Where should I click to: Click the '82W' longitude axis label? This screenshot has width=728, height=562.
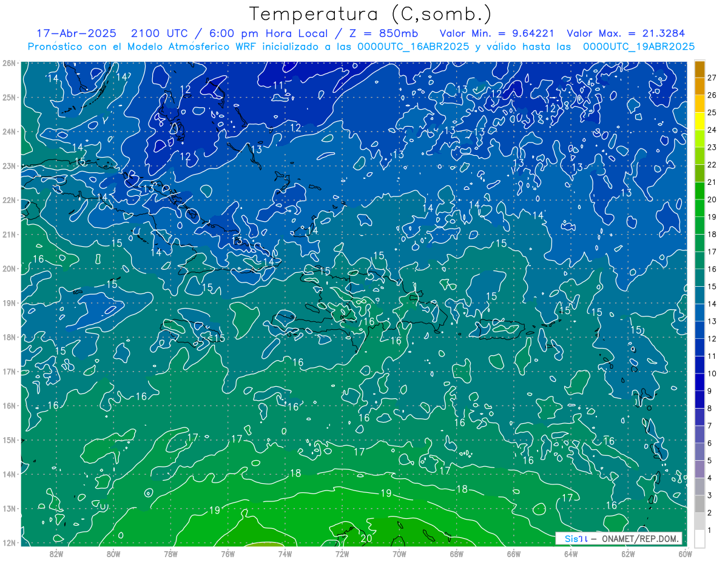[x=56, y=554]
